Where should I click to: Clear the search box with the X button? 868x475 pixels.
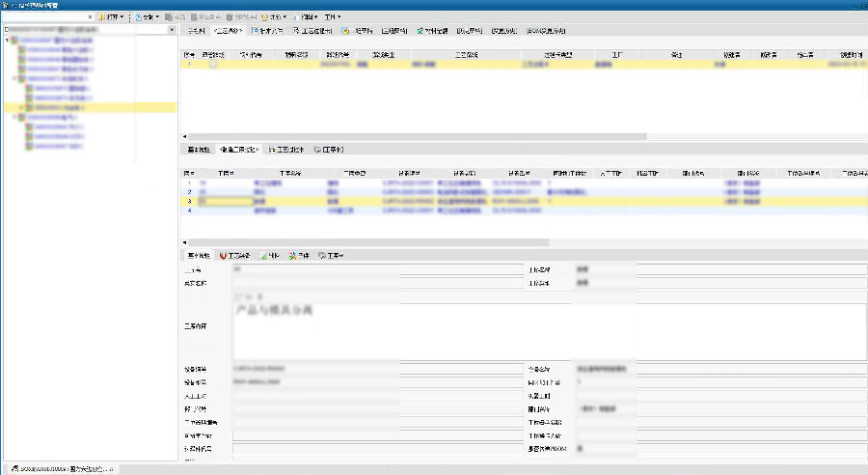coord(90,17)
